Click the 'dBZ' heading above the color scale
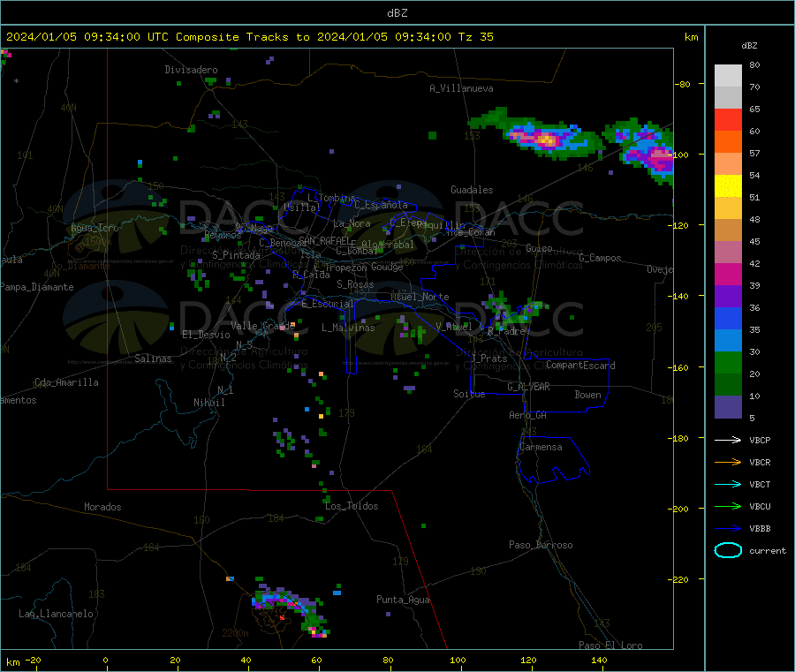Image resolution: width=795 pixels, height=672 pixels. point(749,46)
